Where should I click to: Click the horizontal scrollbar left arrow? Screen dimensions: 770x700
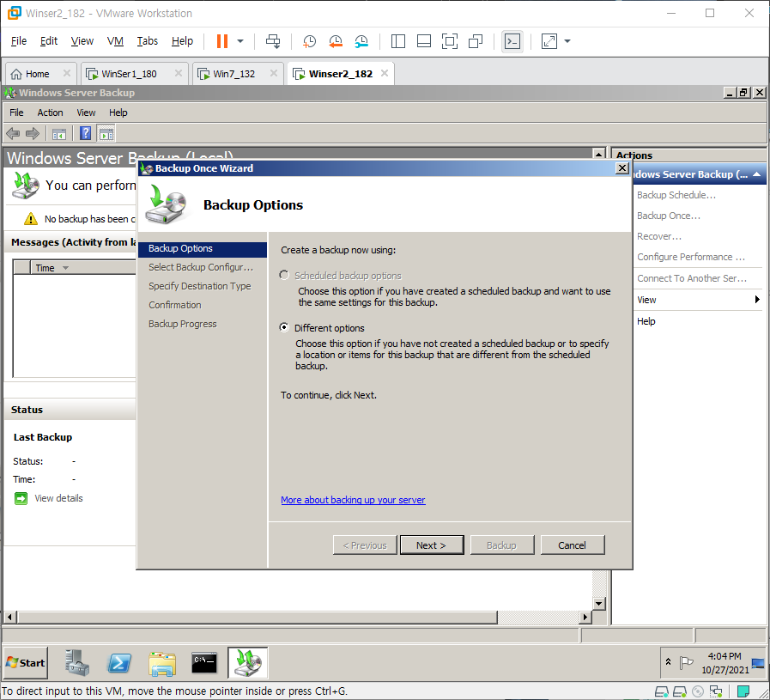[x=9, y=617]
